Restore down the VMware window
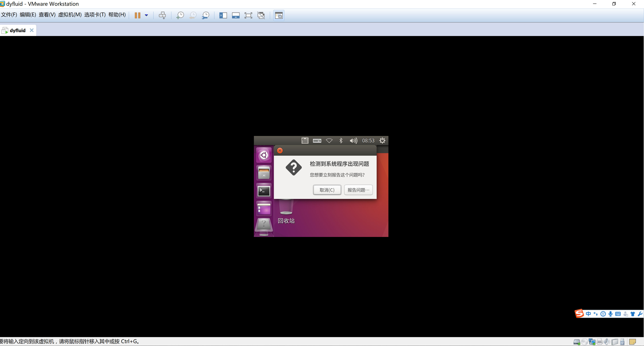Image resolution: width=644 pixels, height=346 pixels. (x=614, y=4)
